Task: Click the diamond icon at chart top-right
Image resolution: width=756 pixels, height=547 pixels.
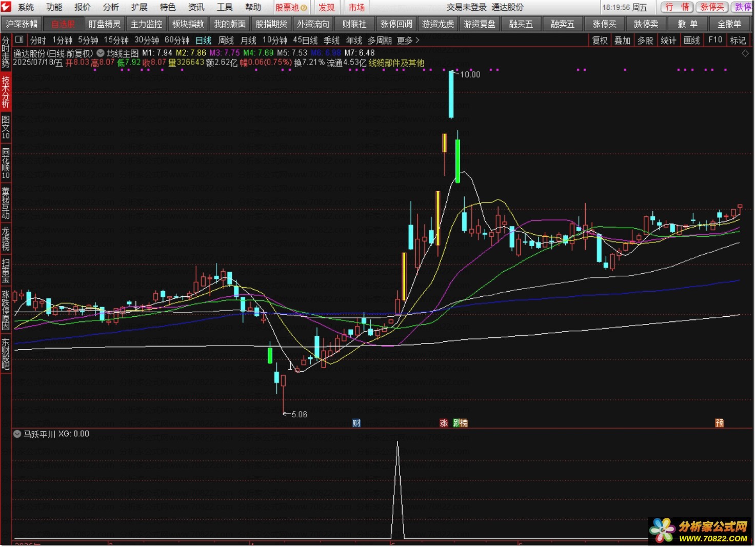Action: 745,53
